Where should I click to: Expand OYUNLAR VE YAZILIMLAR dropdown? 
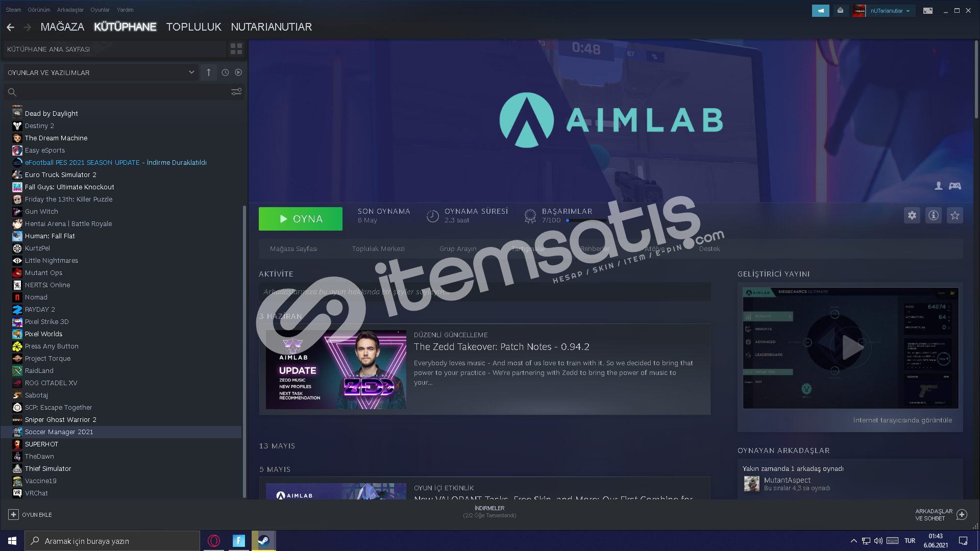(x=101, y=72)
